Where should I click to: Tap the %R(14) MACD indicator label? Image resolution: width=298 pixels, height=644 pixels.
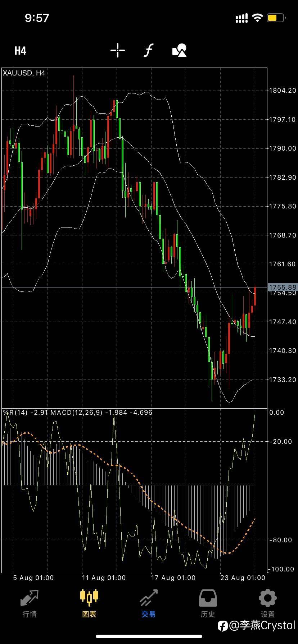(77, 412)
